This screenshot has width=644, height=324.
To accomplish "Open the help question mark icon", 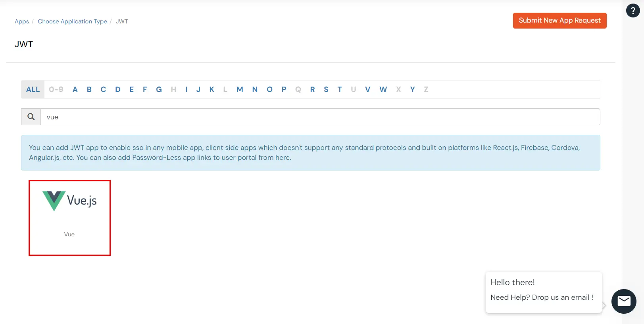I will pyautogui.click(x=633, y=11).
